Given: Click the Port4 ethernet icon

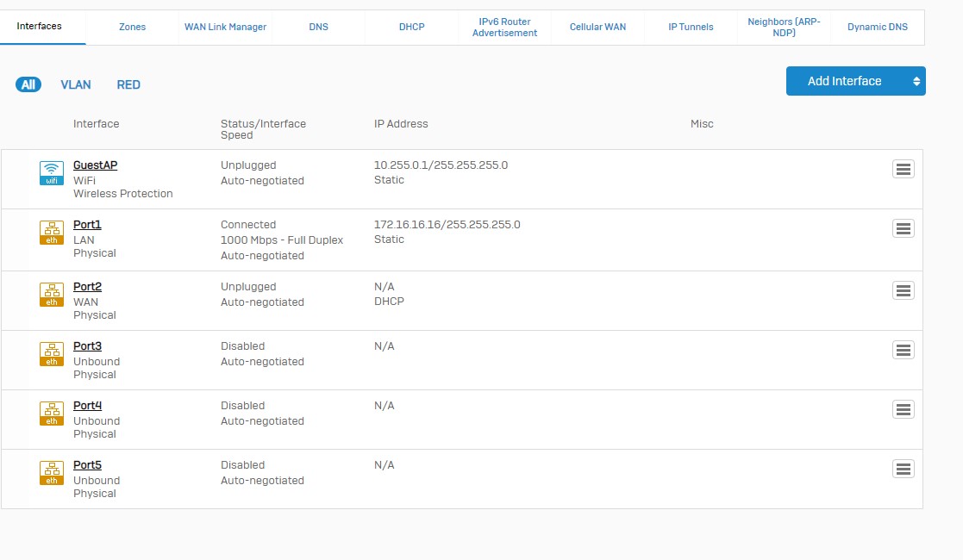Looking at the screenshot, I should (x=52, y=414).
